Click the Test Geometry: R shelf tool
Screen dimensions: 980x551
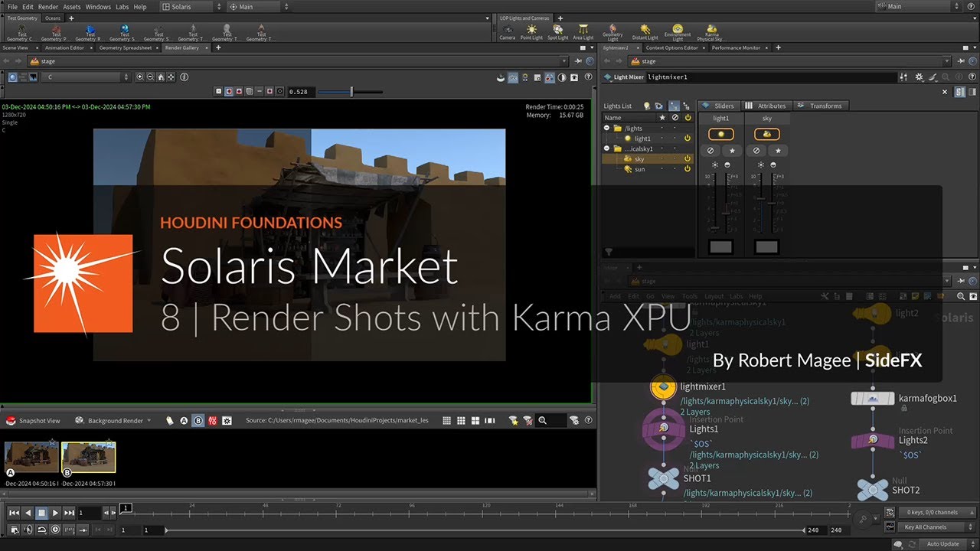click(90, 32)
